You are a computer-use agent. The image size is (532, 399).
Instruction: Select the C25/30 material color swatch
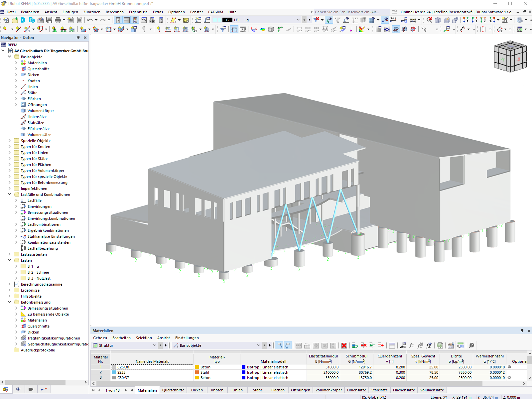pos(113,367)
